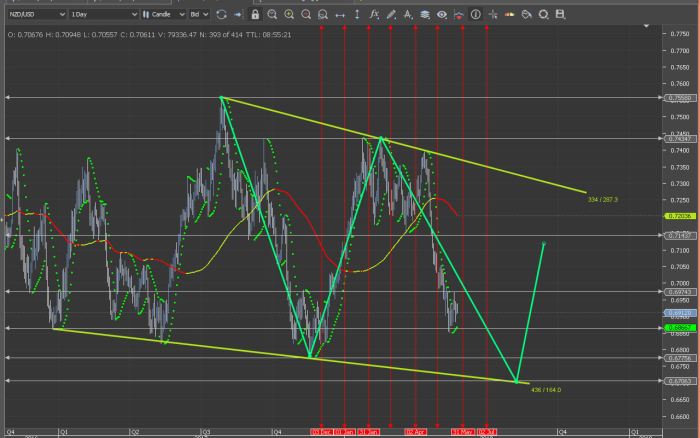The height and width of the screenshot is (438, 700).
Task: Click the ruler measure icon
Action: click(x=509, y=14)
